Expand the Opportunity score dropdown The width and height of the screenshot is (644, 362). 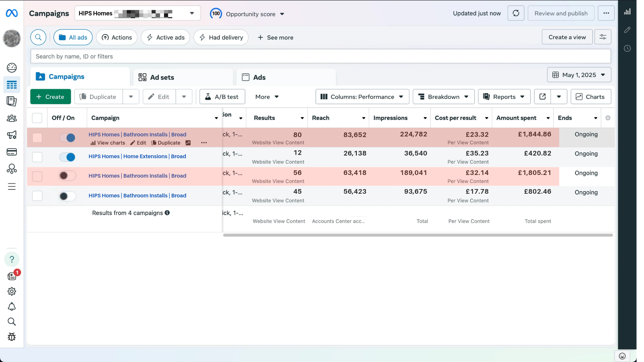tap(282, 14)
